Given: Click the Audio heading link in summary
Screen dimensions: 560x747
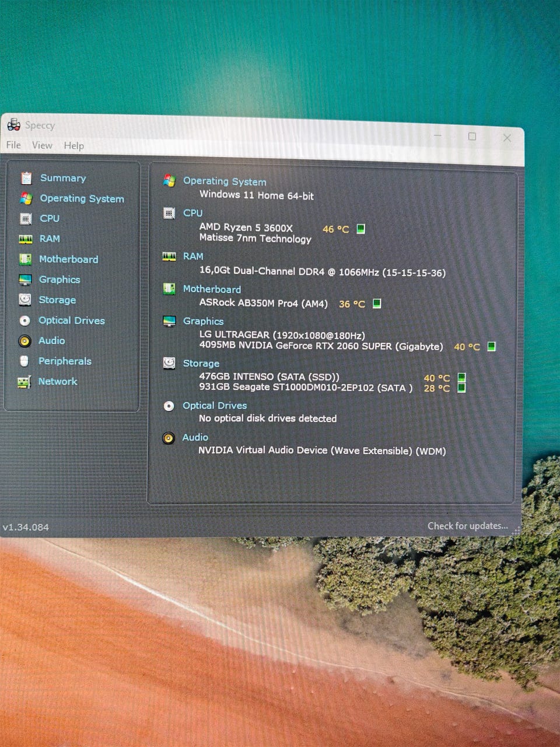Looking at the screenshot, I should (195, 437).
